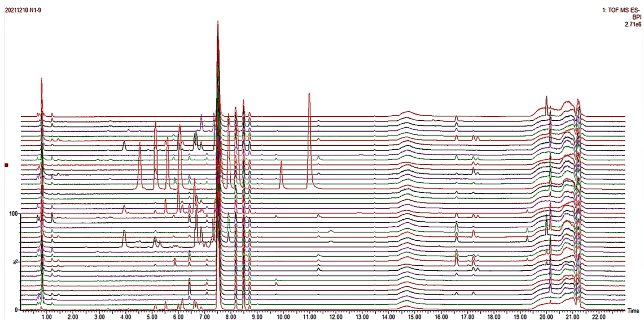The image size is (644, 323).
Task: Click the isolated peak near 11.00 minutes
Action: click(309, 105)
